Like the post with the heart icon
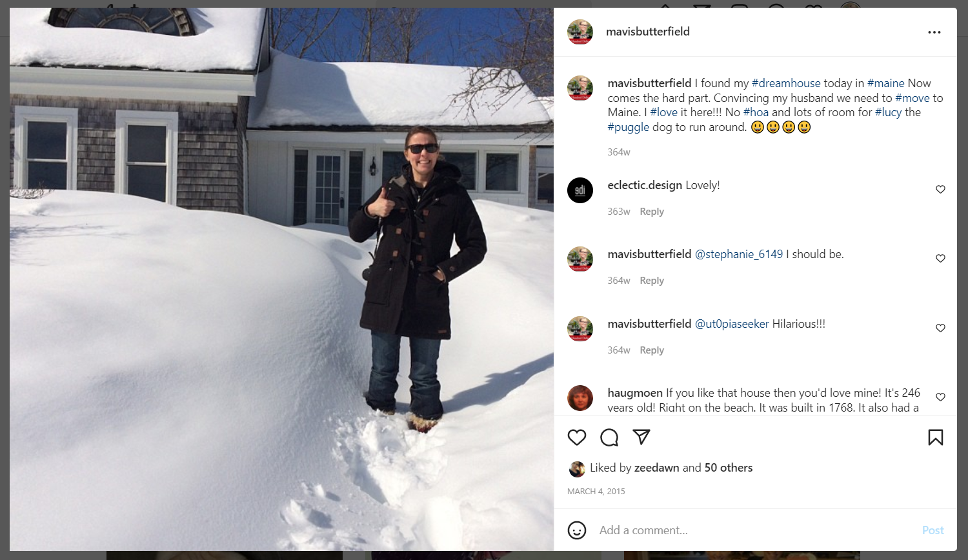 pos(576,437)
